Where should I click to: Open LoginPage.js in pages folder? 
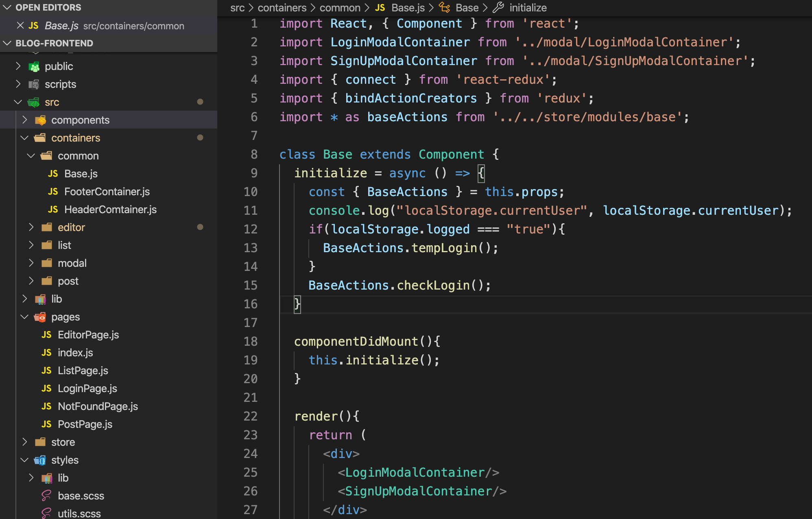(x=87, y=388)
